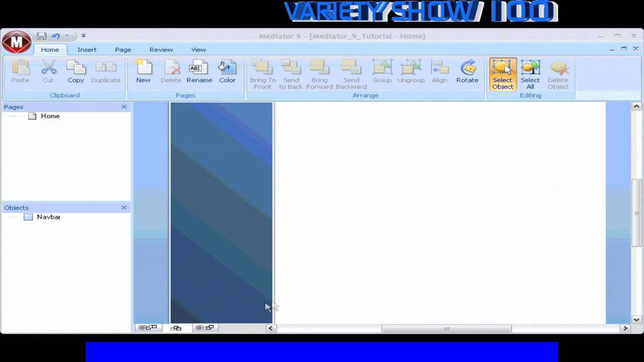The image size is (644, 362).
Task: Click the vertical scrollbar down arrow
Action: coord(636,319)
